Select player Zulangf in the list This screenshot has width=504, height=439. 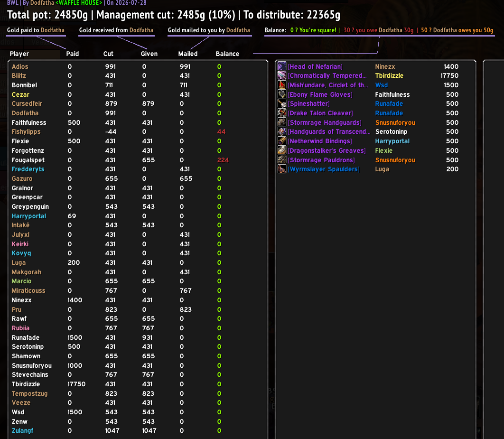(x=22, y=430)
